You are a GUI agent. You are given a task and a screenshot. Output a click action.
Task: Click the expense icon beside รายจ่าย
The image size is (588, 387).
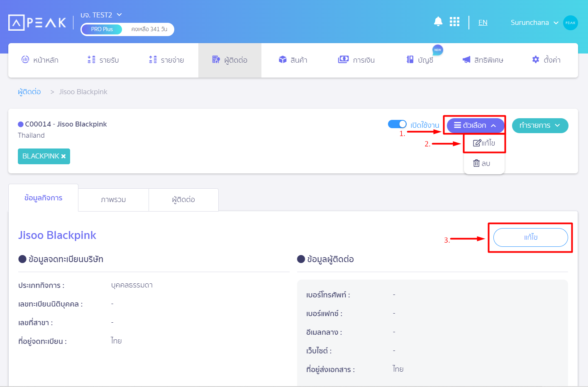pyautogui.click(x=153, y=60)
